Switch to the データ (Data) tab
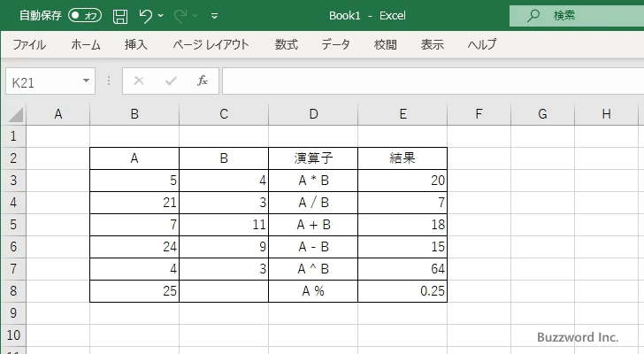The width and height of the screenshot is (644, 354). pyautogui.click(x=335, y=44)
